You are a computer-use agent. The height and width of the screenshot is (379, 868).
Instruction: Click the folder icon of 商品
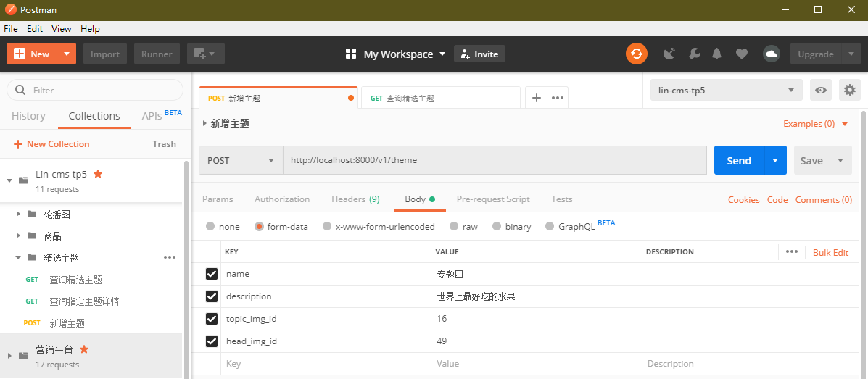point(32,236)
